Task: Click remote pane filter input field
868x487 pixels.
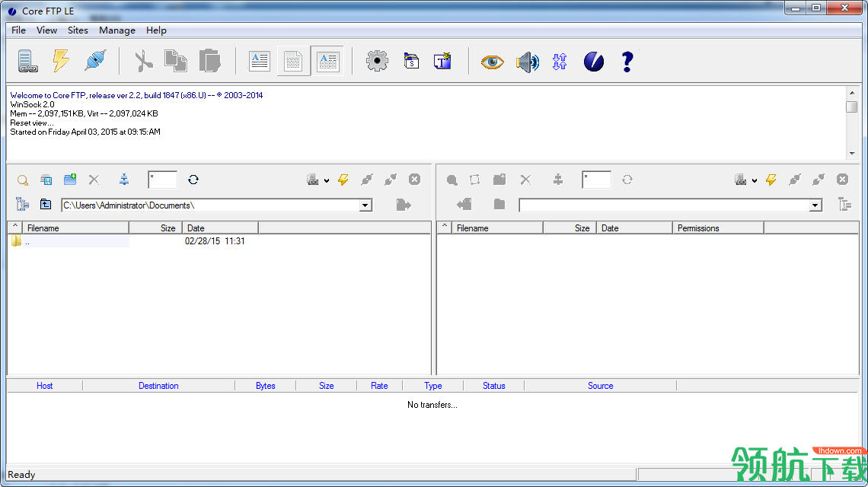Action: click(x=597, y=180)
